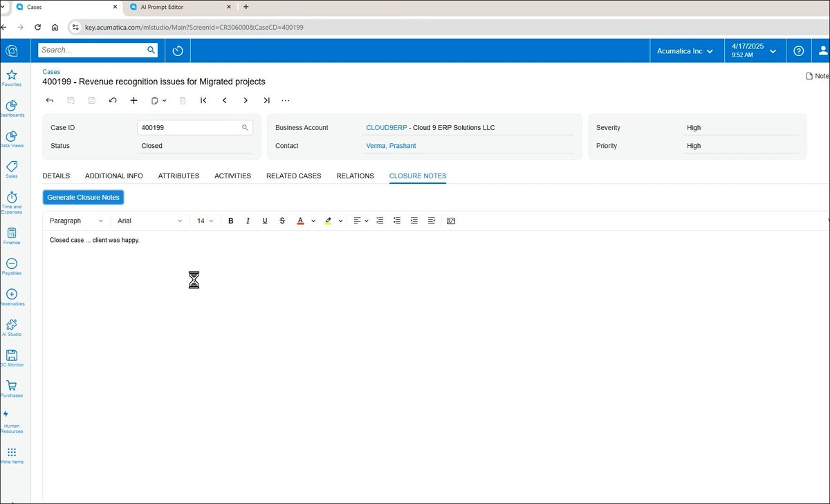The image size is (830, 504).
Task: Open the clipboard copy-paste dropdown
Action: [159, 100]
